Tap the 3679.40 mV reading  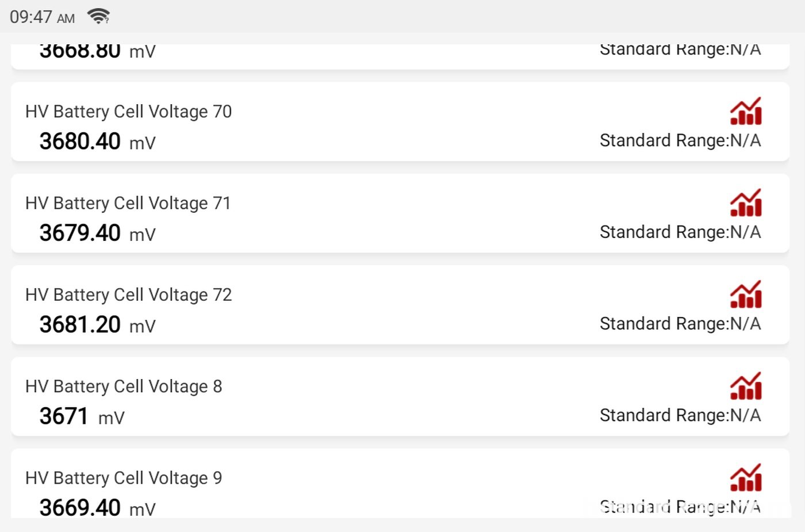(x=97, y=233)
